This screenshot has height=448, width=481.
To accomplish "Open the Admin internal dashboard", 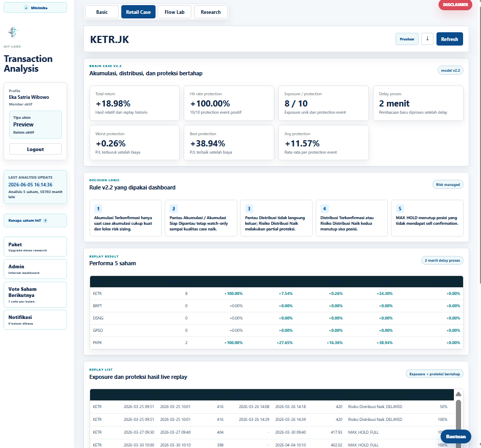I will coord(35,269).
